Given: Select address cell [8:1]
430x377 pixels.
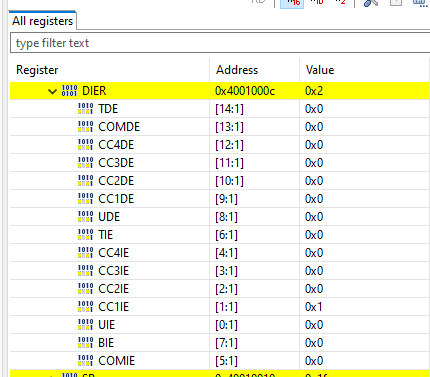Looking at the screenshot, I should tap(226, 217).
